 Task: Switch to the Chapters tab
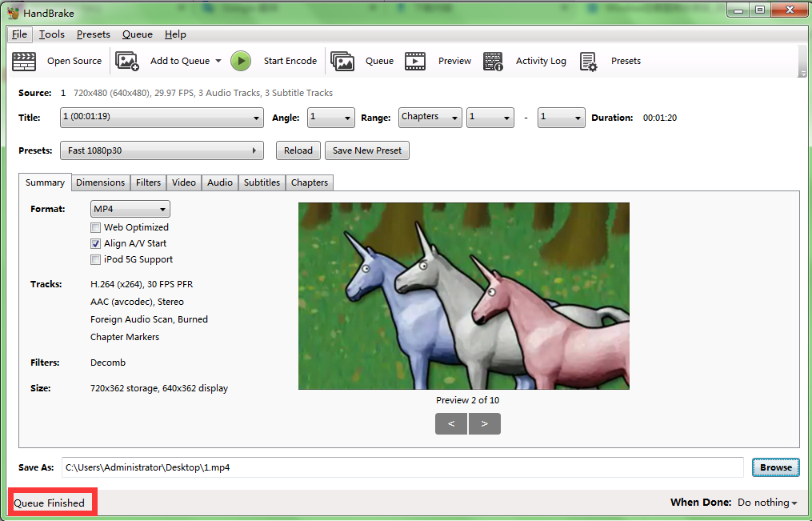pyautogui.click(x=309, y=182)
